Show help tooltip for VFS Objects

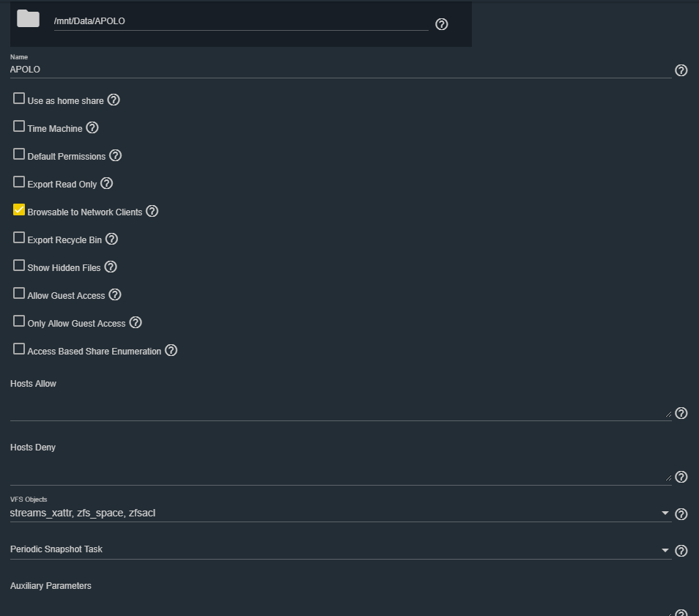coord(681,514)
